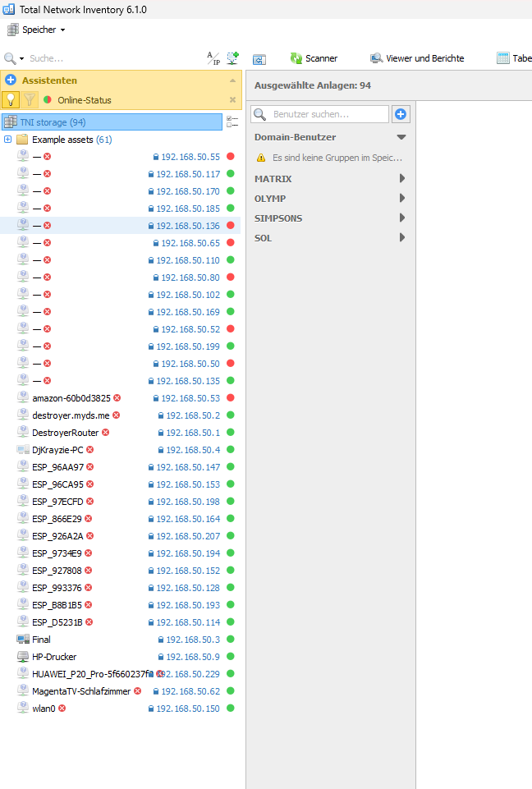Select the DestroyerRouter asset
The image size is (532, 789).
pyautogui.click(x=66, y=433)
